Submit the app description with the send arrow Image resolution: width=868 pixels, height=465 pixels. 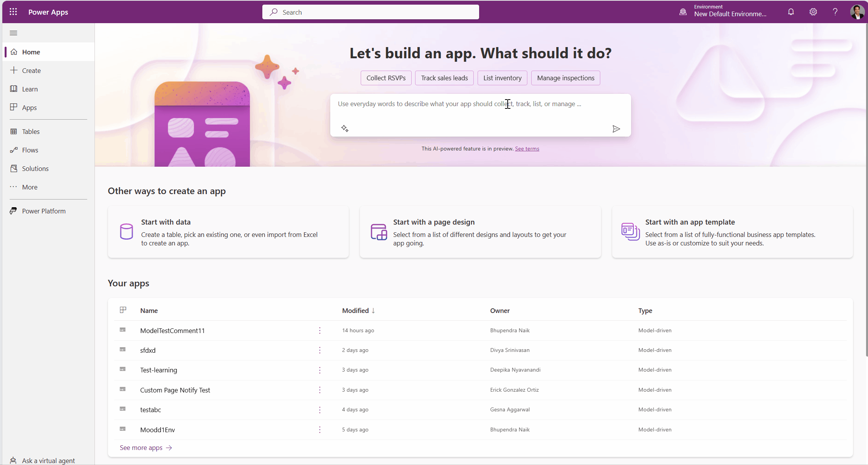pyautogui.click(x=616, y=129)
